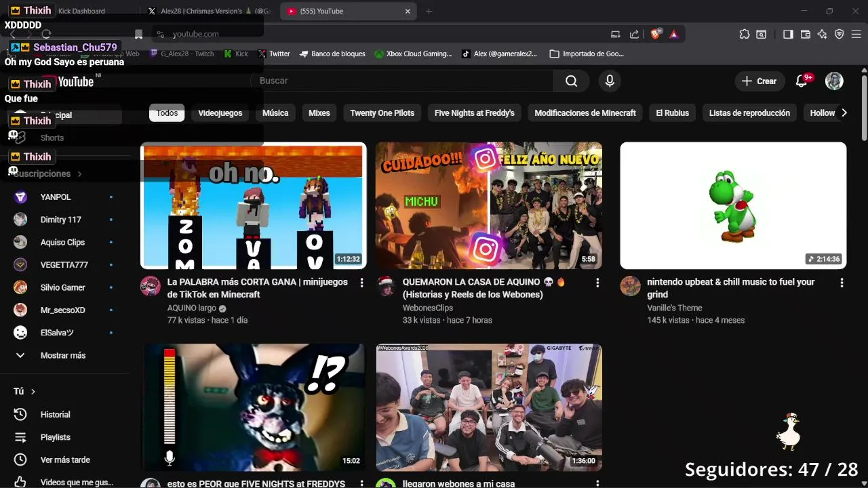Open the AQUINO largo channel link

(192, 308)
